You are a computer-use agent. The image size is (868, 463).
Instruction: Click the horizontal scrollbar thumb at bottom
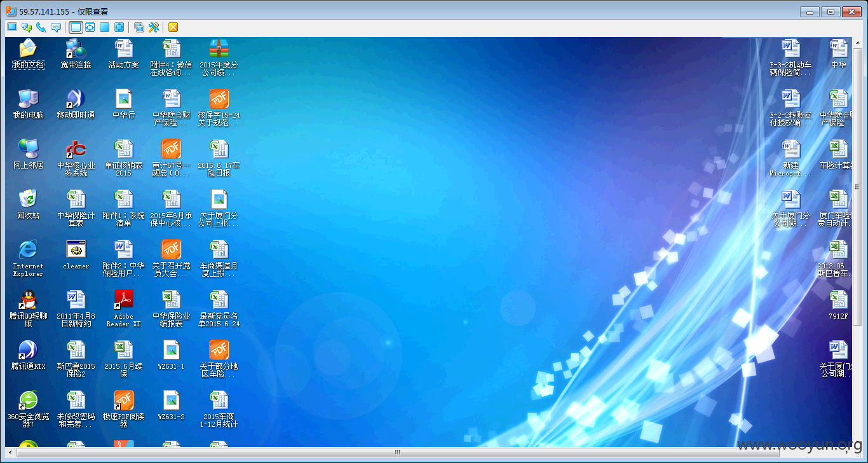click(x=397, y=452)
